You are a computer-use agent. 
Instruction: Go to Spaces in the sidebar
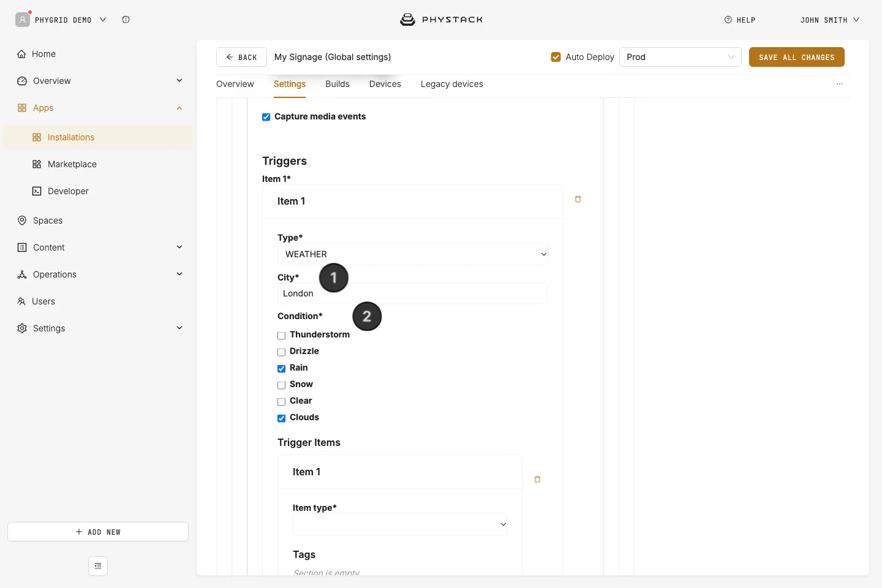(x=48, y=221)
